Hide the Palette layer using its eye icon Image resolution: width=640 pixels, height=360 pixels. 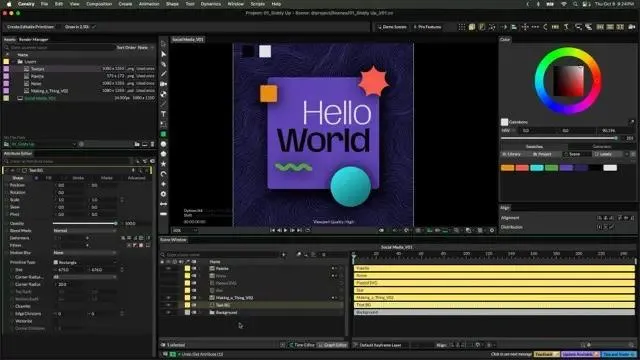[168, 268]
